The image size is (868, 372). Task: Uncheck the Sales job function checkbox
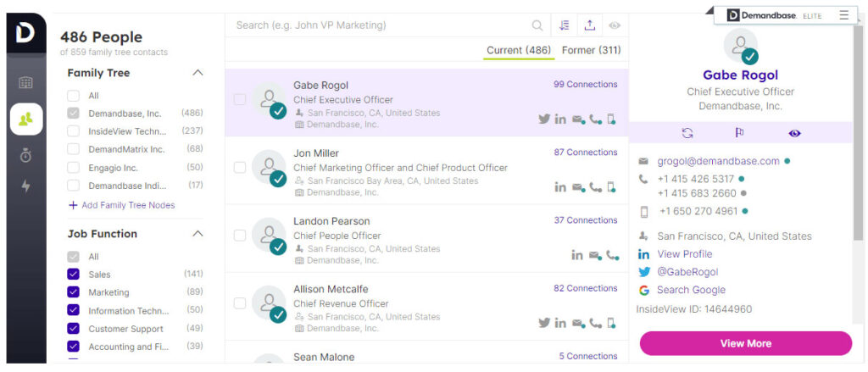pos(74,275)
